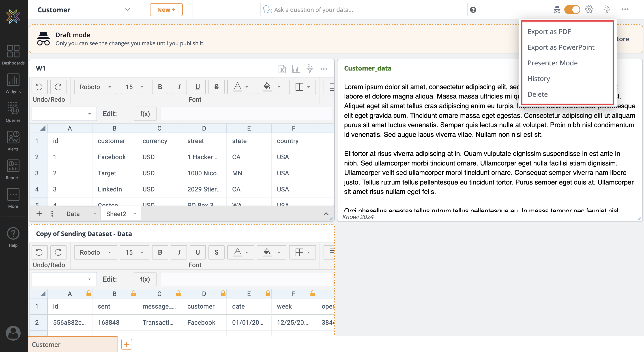Select Export as PDF menu option
The image size is (644, 352).
pyautogui.click(x=549, y=32)
